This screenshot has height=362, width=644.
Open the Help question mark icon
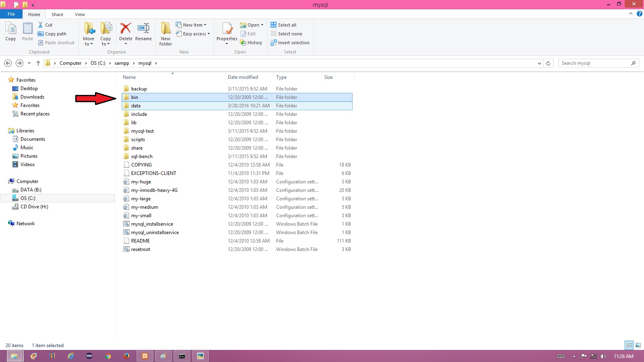pos(639,14)
